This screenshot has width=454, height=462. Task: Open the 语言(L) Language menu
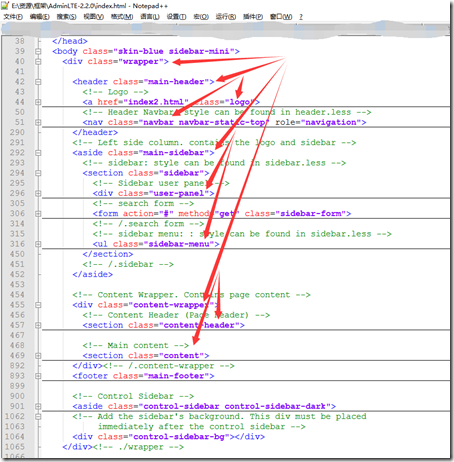pos(150,17)
